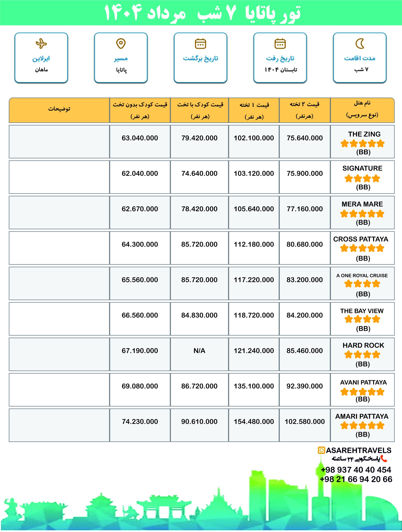Screen dimensions: 402x532
Task: Click the moon icon above مدت اقامت
Action: pos(360,43)
